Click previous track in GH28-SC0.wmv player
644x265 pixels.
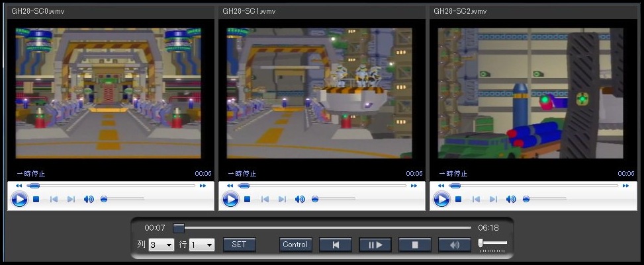(x=54, y=200)
